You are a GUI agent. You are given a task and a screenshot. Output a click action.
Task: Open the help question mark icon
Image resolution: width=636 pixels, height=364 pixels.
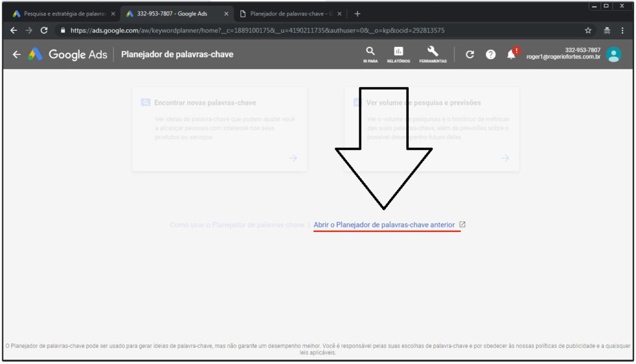490,54
